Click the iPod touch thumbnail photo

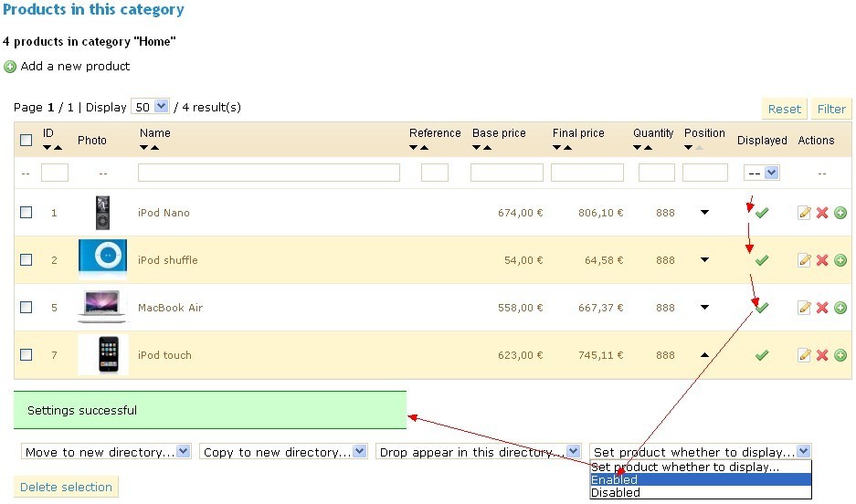102,355
